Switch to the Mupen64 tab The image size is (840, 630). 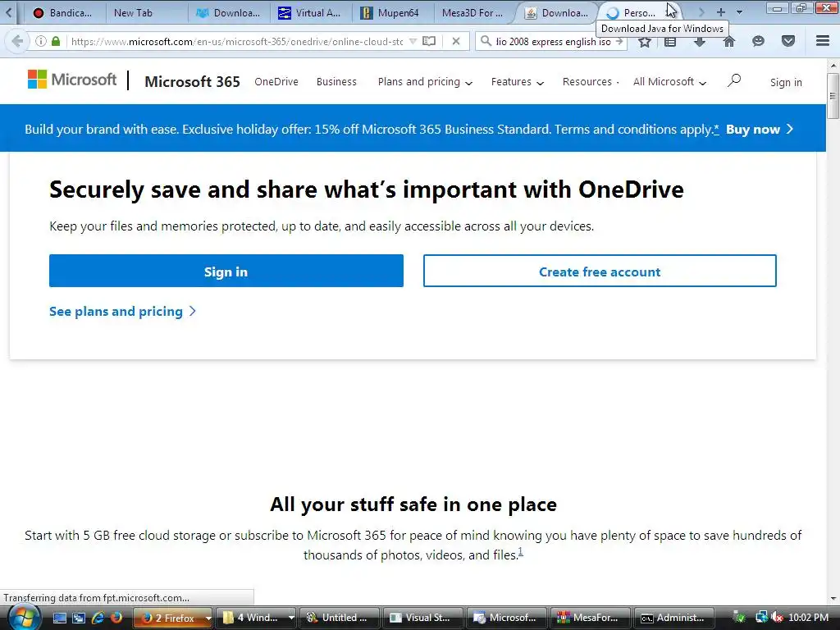click(391, 12)
